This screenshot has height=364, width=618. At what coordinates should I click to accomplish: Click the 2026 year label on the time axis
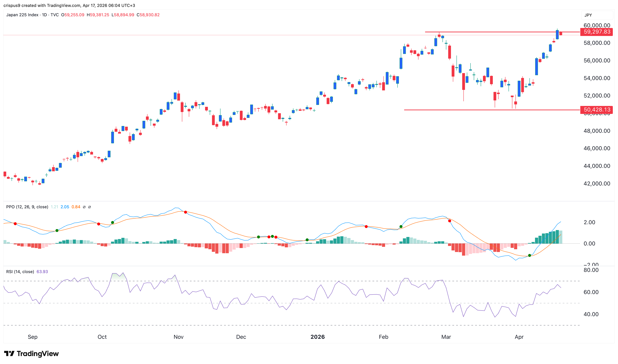coord(318,337)
